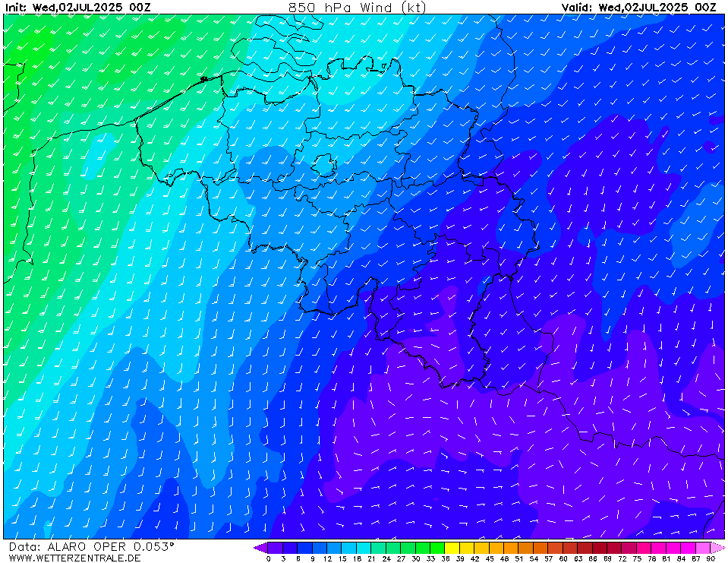
Task: Click the "850 hPa Wind (kt)" map title
Action: (357, 7)
